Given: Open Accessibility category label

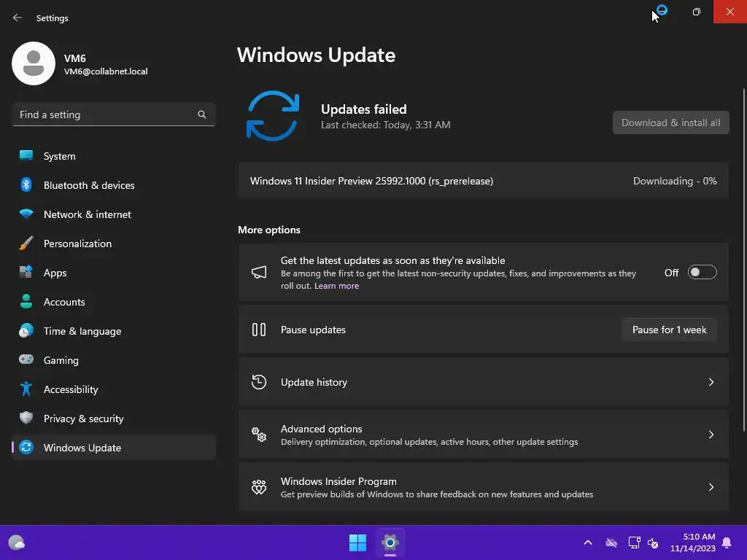Looking at the screenshot, I should pos(71,389).
